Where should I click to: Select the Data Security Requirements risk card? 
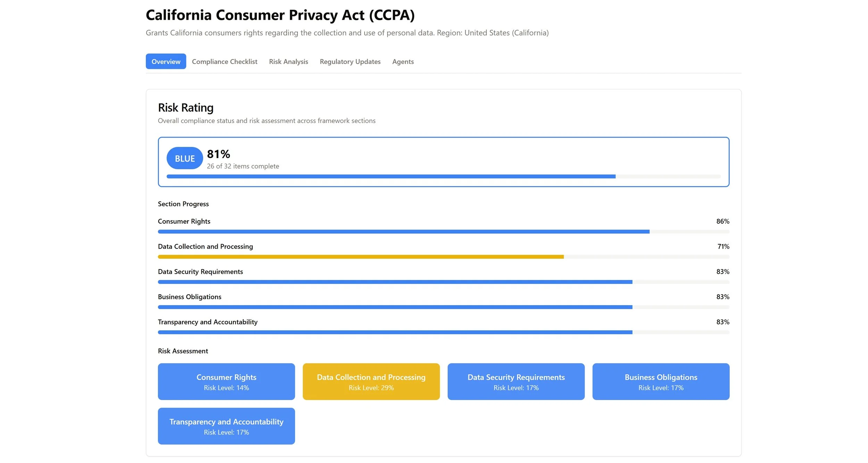click(516, 382)
